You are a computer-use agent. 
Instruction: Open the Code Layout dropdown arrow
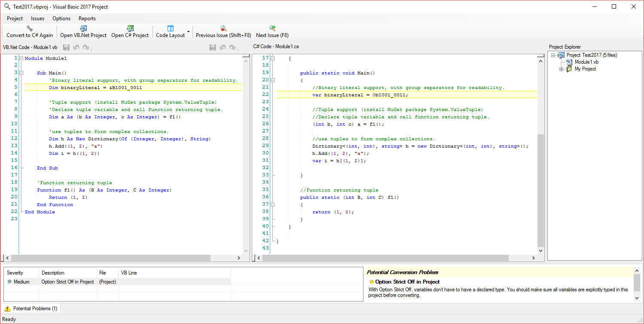(x=188, y=32)
